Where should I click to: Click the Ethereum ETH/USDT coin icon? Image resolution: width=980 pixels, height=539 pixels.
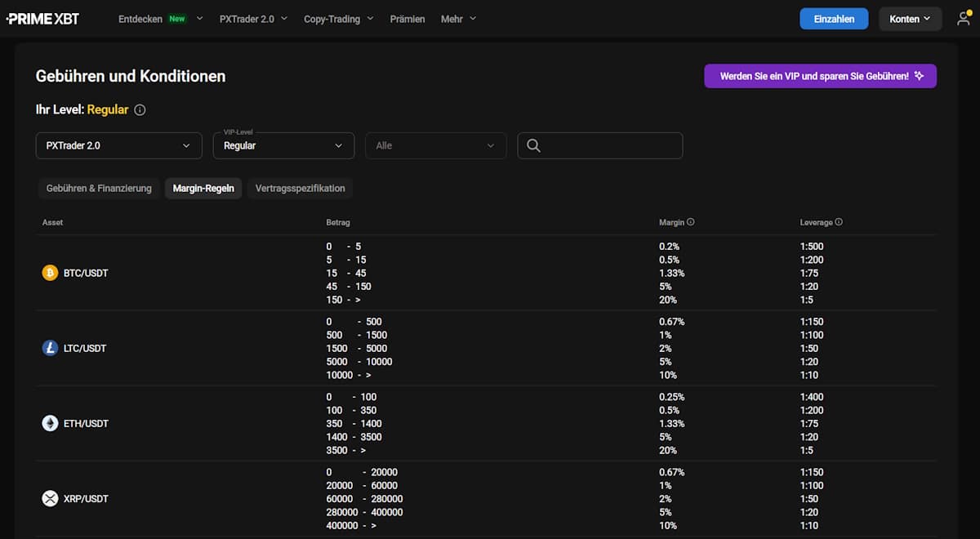coord(50,423)
